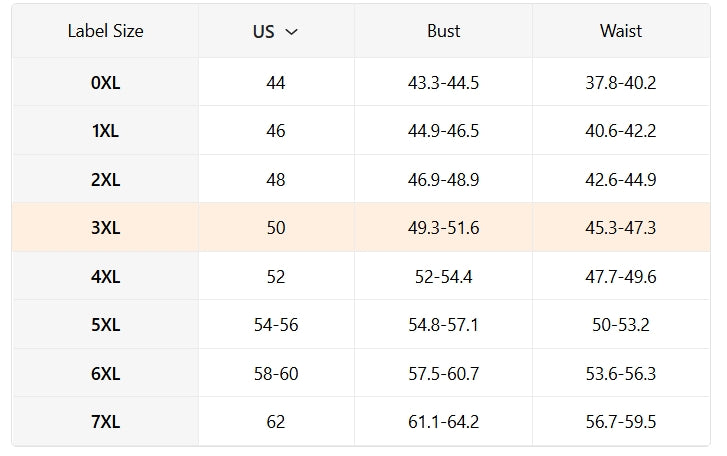Click the 58-60 US size cell
The height and width of the screenshot is (456, 727).
click(x=276, y=374)
